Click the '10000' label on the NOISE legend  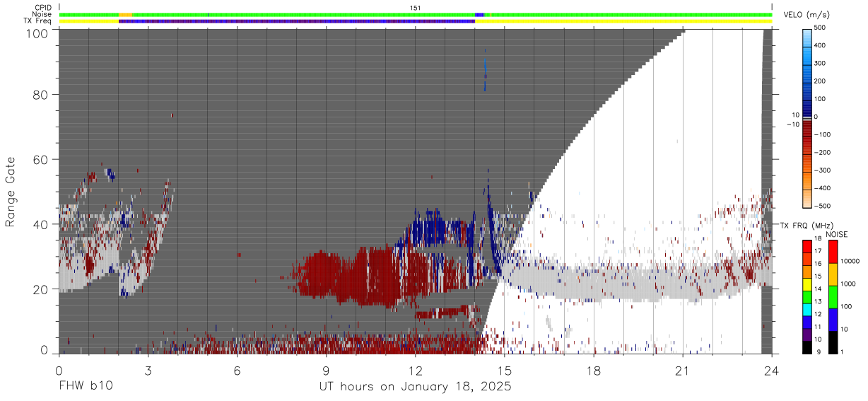(x=852, y=262)
